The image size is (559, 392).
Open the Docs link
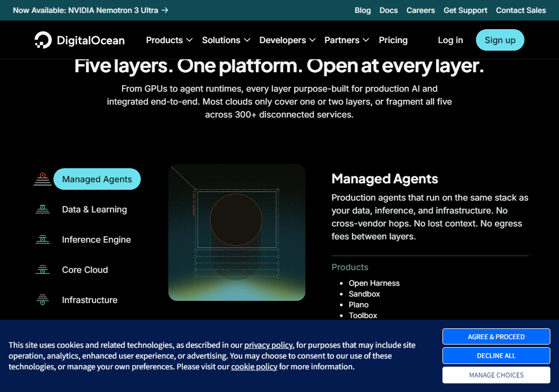388,10
